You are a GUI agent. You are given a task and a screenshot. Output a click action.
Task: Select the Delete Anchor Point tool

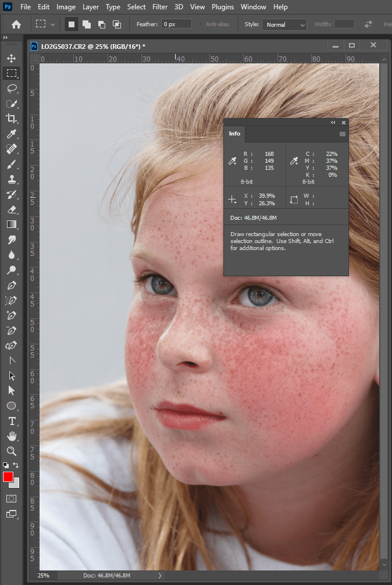tap(12, 330)
